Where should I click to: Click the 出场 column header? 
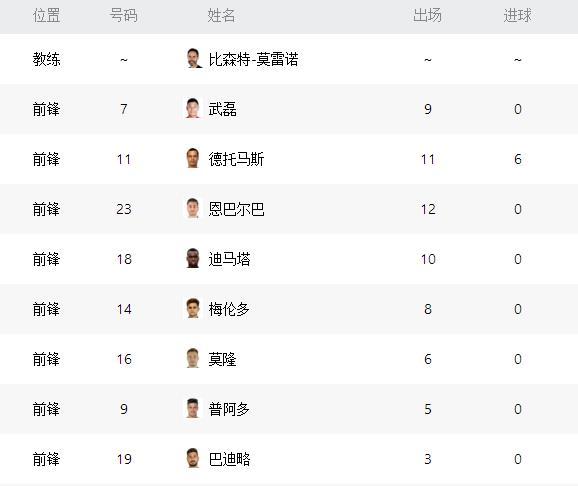[427, 16]
